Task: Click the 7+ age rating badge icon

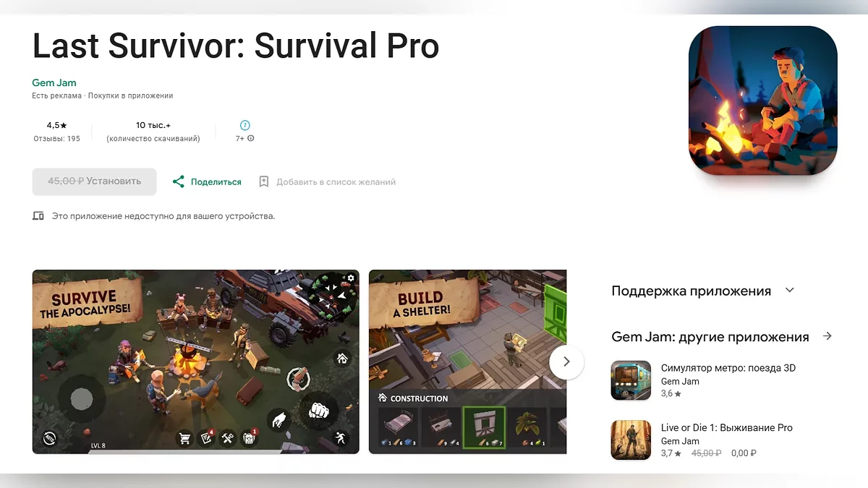Action: click(245, 125)
